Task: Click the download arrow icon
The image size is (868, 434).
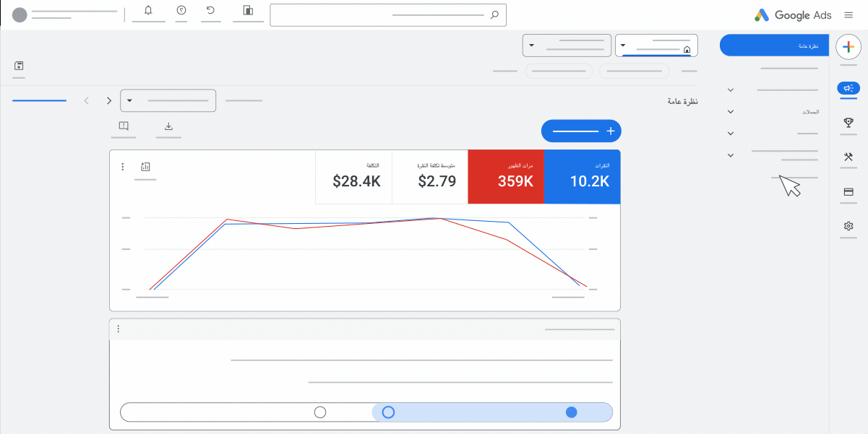Action: [168, 126]
